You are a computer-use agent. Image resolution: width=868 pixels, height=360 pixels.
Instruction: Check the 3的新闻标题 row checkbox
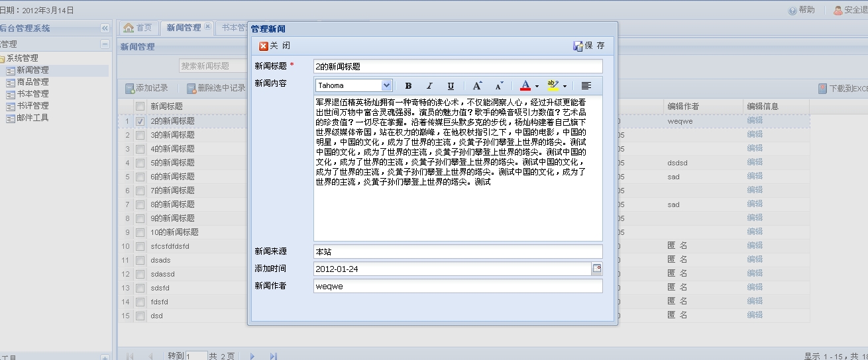click(140, 135)
